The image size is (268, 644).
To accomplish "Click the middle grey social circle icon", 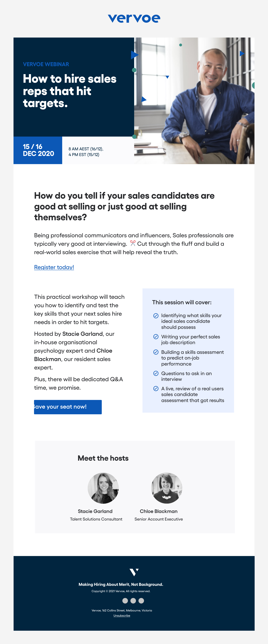I will 133,601.
